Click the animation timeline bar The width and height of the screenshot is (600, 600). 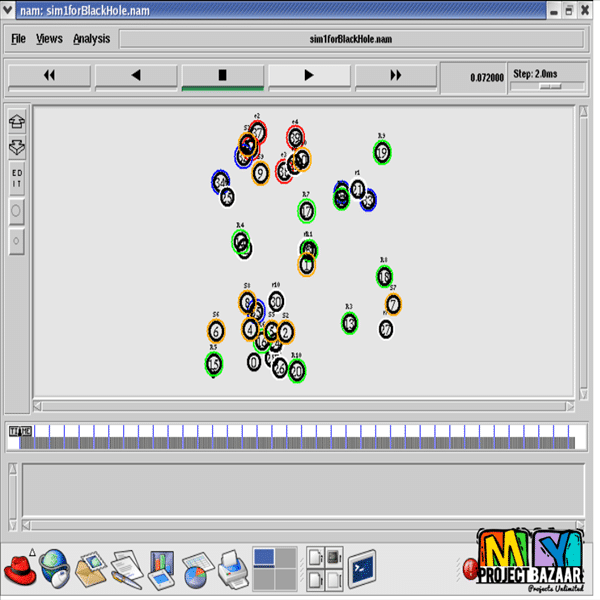pos(300,437)
